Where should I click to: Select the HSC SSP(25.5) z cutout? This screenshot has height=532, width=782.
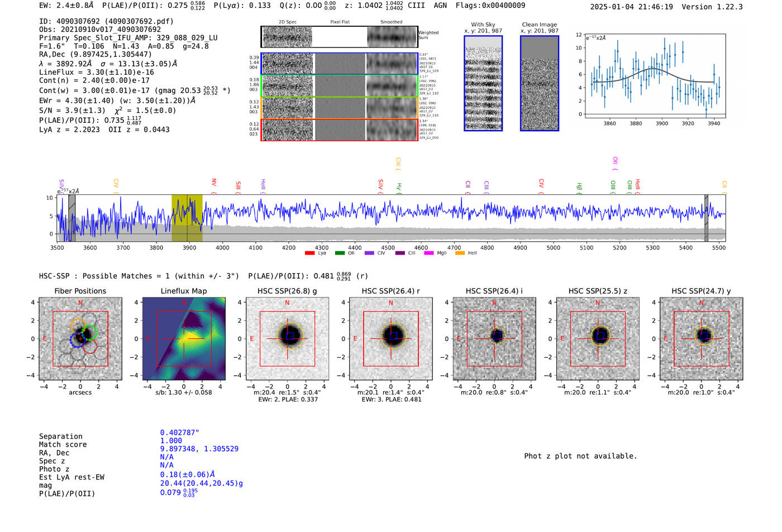click(x=598, y=339)
